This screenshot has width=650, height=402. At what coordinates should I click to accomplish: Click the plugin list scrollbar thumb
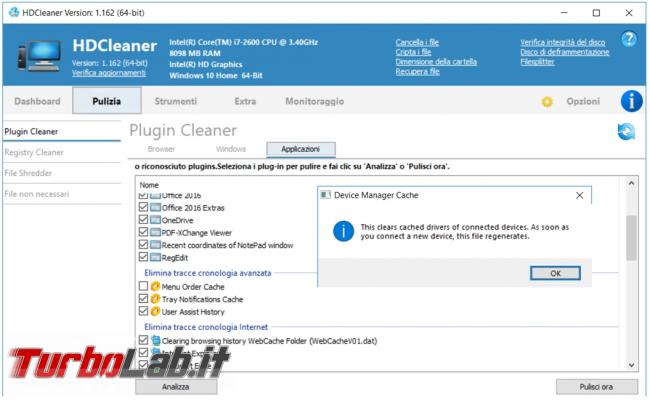click(x=631, y=238)
